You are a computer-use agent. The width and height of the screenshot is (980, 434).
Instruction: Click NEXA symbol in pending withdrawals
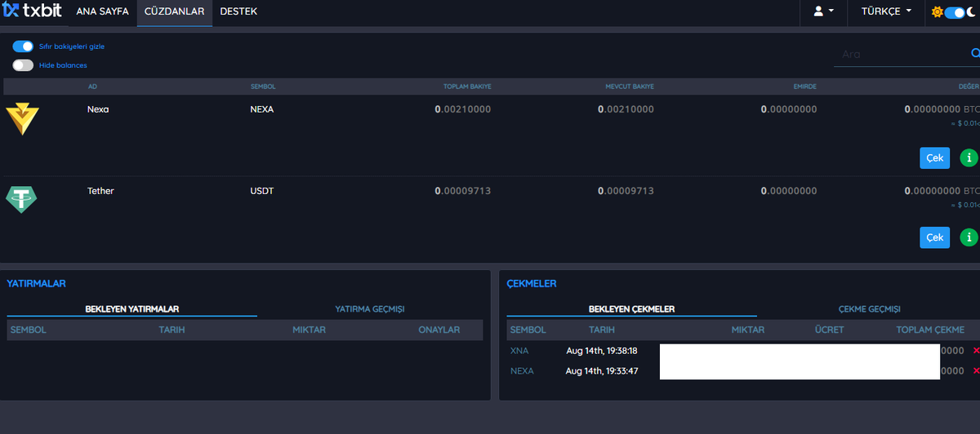tap(522, 371)
